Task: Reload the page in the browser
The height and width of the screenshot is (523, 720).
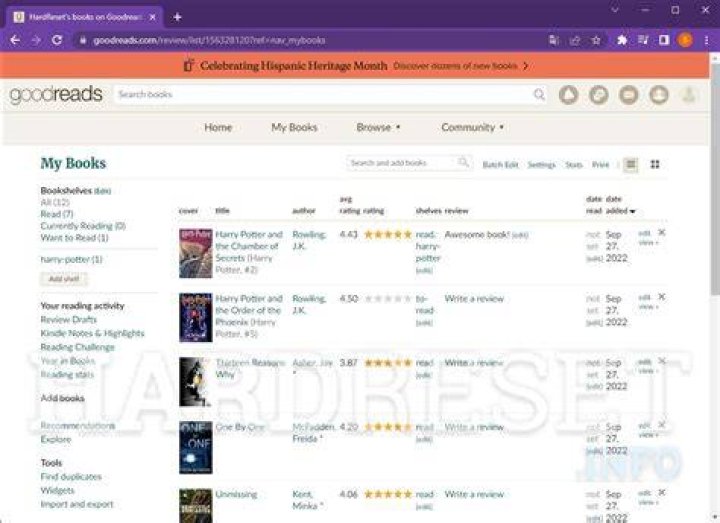Action: click(57, 40)
